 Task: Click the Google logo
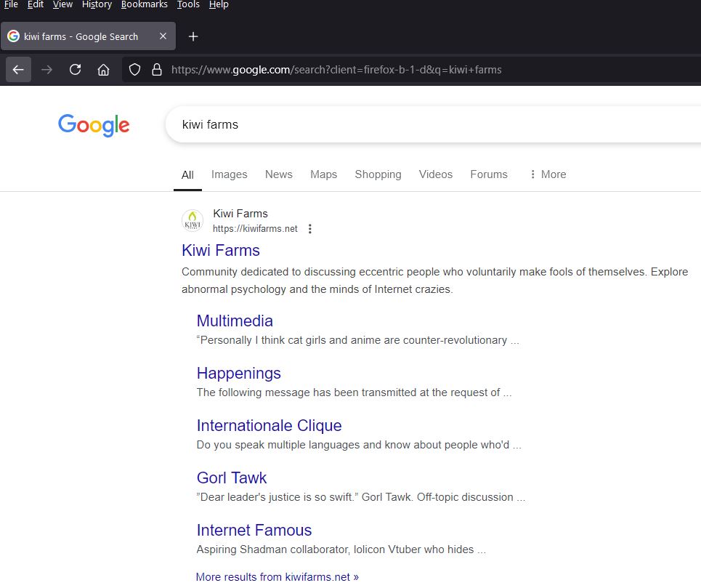click(94, 125)
